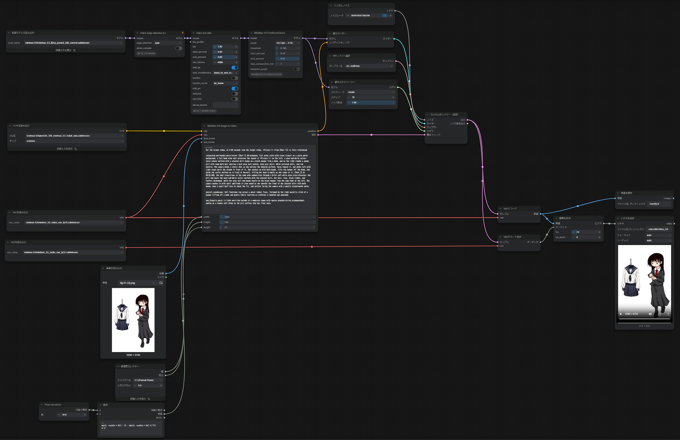Open the sampler name dropdown
This screenshot has width=680, height=440.
click(369, 66)
